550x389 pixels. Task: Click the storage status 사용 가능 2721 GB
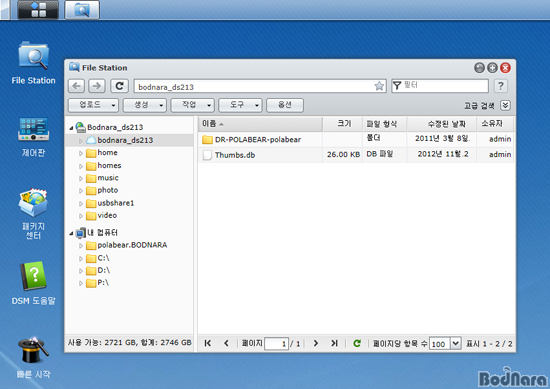[129, 343]
